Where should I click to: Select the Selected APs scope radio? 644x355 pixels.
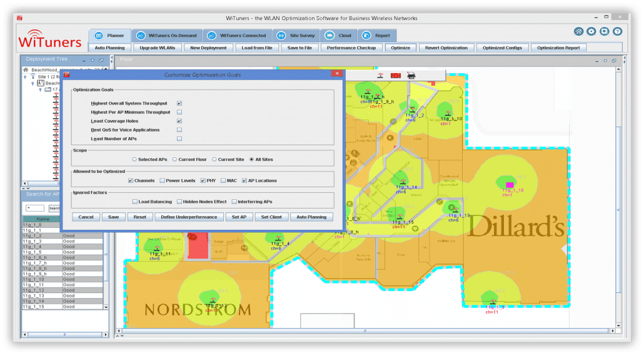click(134, 159)
